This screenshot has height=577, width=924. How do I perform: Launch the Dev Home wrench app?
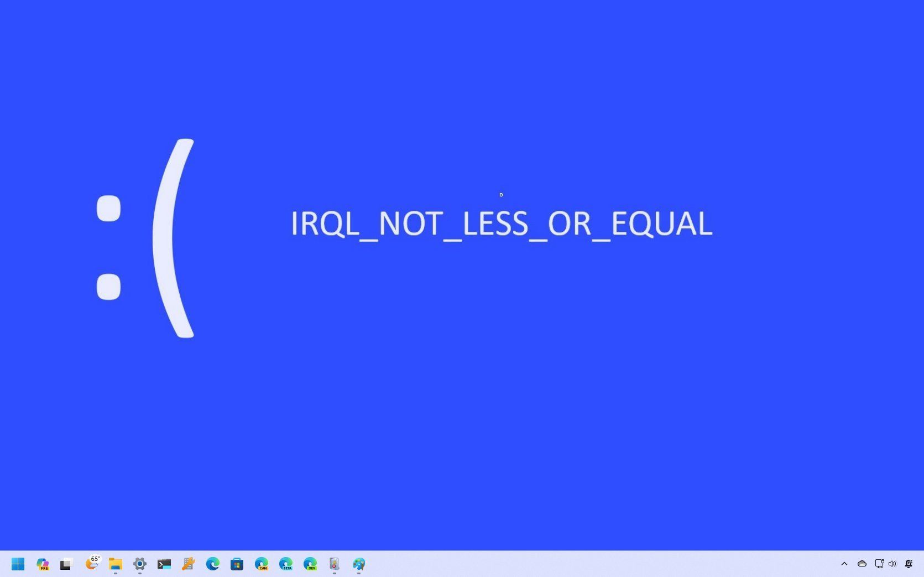(188, 564)
